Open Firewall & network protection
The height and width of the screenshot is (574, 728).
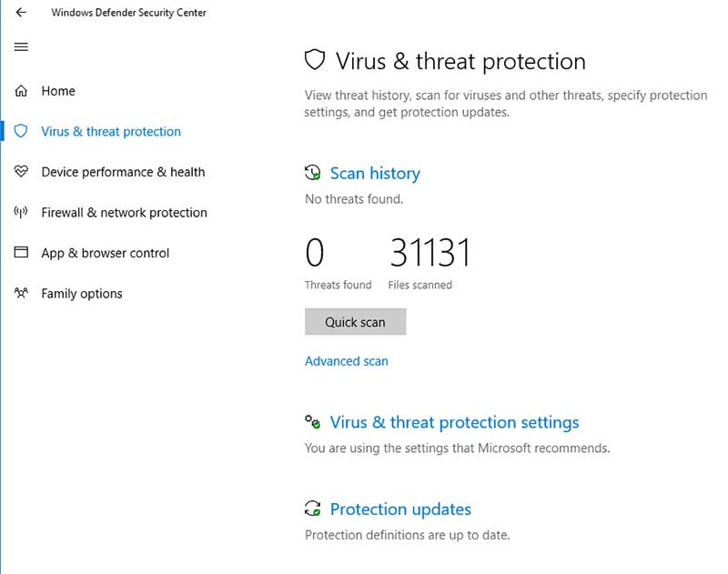(x=123, y=212)
